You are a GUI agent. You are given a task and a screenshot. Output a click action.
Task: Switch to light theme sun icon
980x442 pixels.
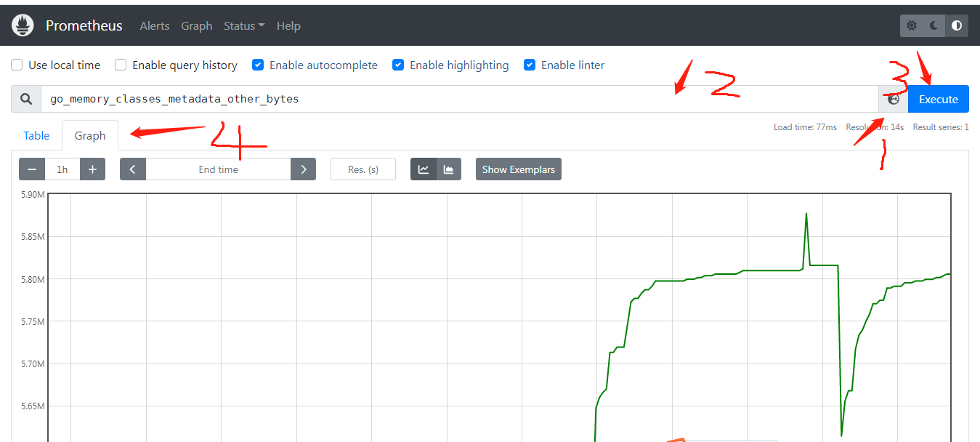pos(912,25)
